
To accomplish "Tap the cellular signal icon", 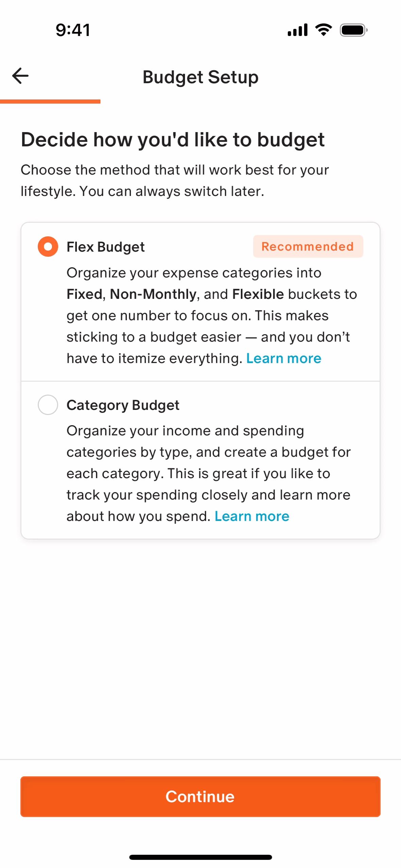I will point(297,30).
